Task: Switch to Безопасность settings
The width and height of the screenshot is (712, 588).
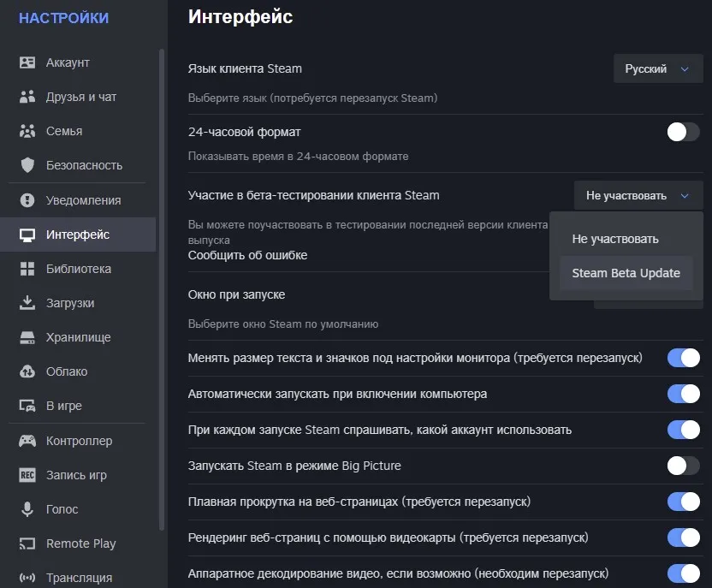Action: point(78,165)
